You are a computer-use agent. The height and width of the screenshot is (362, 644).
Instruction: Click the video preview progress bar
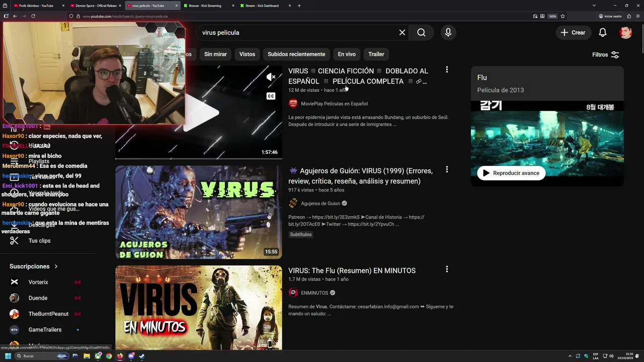(199, 158)
